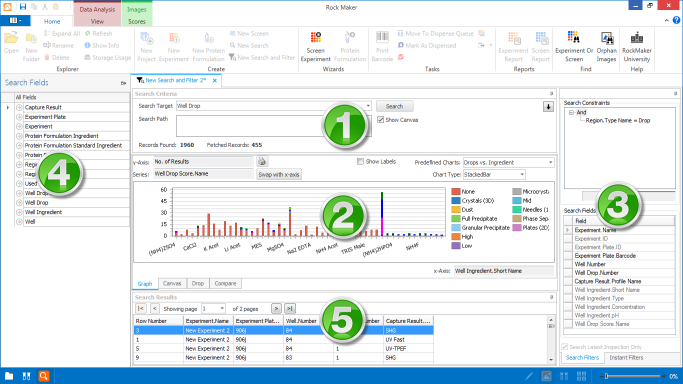Image resolution: width=683 pixels, height=384 pixels.
Task: Open the Predefined Charts dropdown
Action: tap(551, 162)
